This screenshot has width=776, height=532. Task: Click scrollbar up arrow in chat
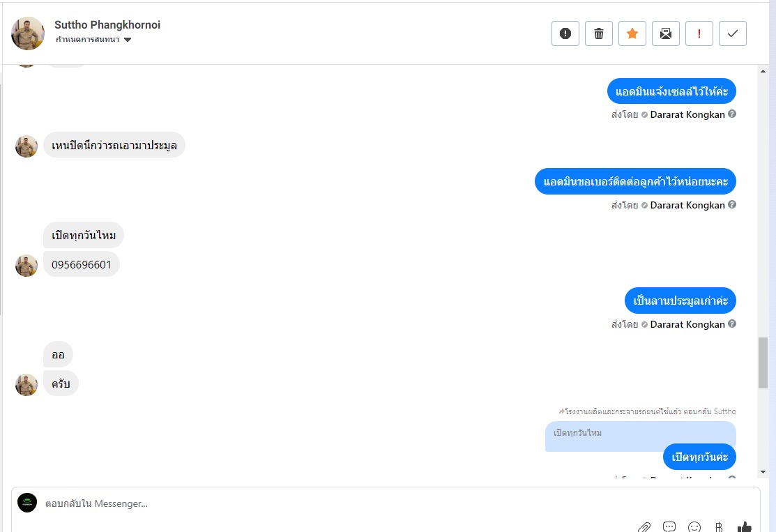pyautogui.click(x=763, y=71)
